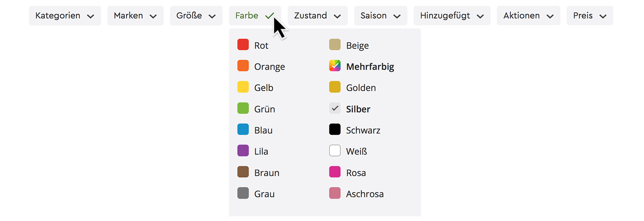
Task: Open the Saison filter
Action: (380, 16)
